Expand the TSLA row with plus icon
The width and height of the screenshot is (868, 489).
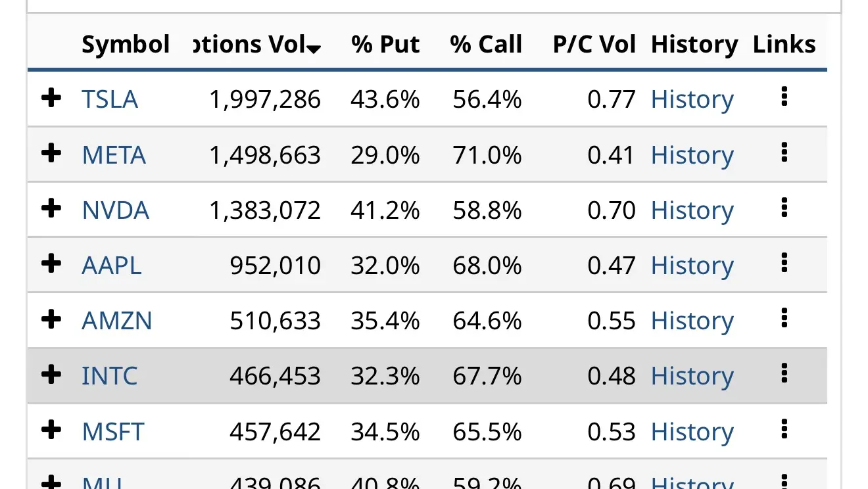tap(51, 98)
